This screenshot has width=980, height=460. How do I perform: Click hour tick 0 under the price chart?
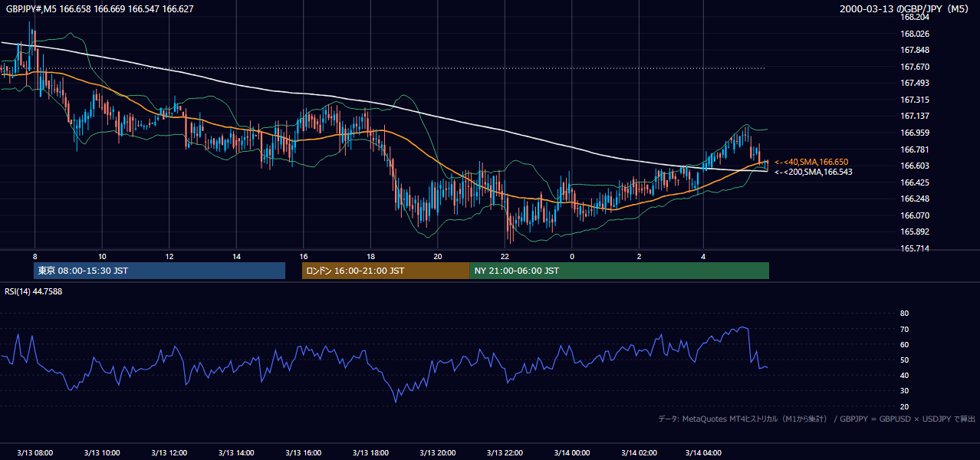(x=571, y=256)
